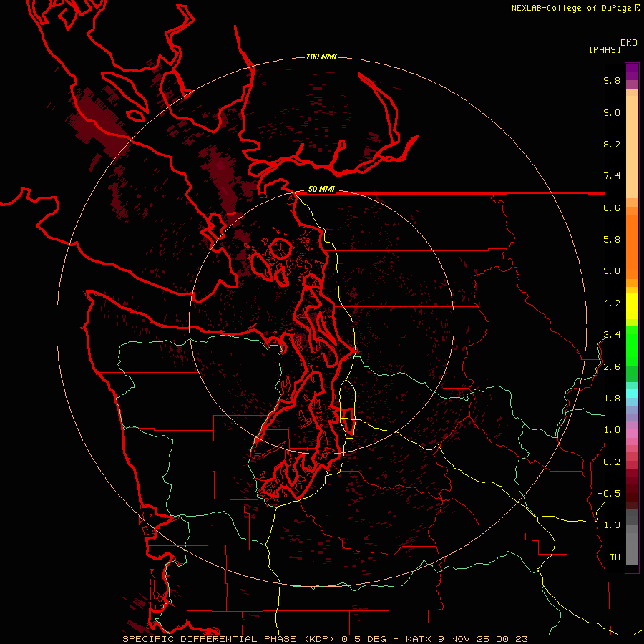Click the 5.0 legend value
The height and width of the screenshot is (644, 644).
pos(612,271)
